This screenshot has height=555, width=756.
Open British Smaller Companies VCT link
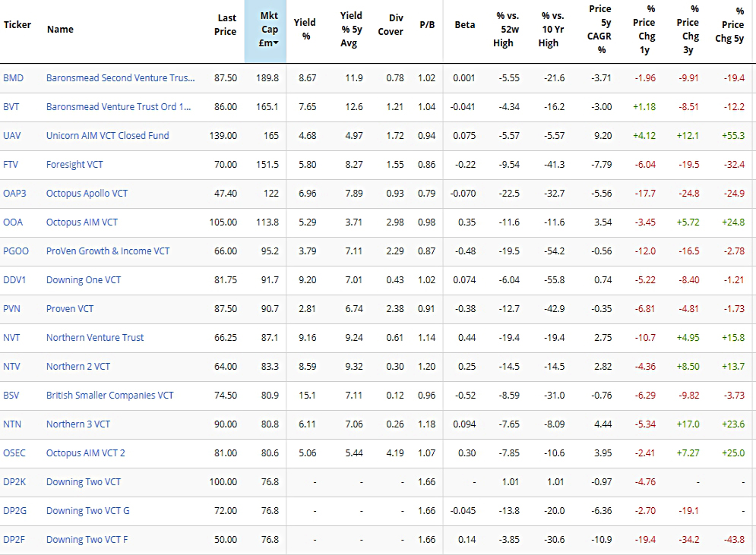tap(110, 396)
